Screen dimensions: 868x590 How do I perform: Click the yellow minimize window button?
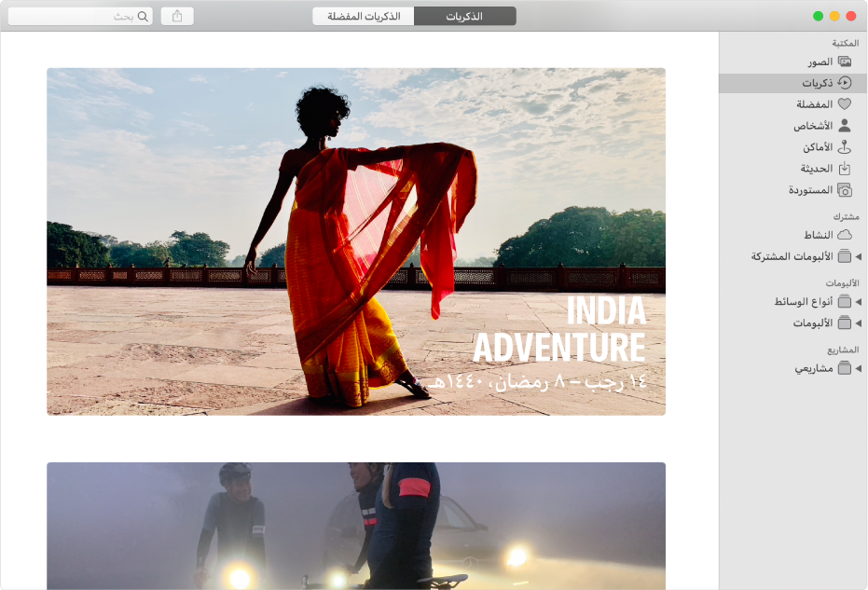[x=834, y=16]
